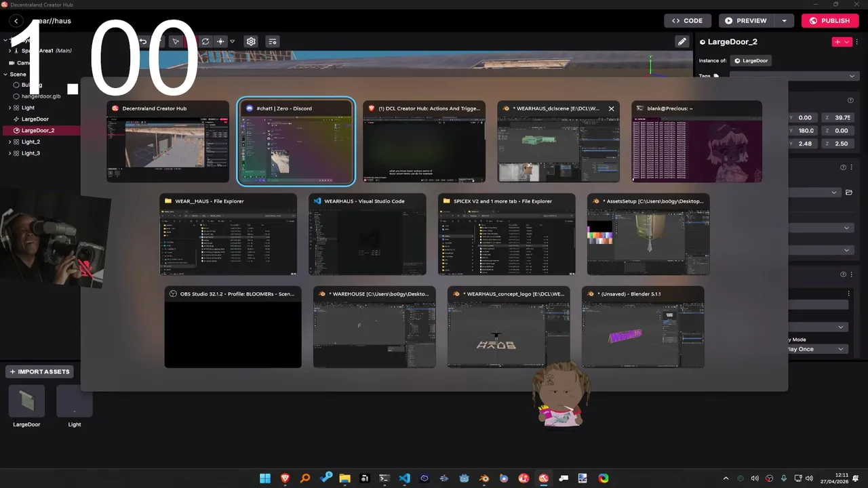Open Blender from the taskbar
The width and height of the screenshot is (868, 488).
pos(484,479)
